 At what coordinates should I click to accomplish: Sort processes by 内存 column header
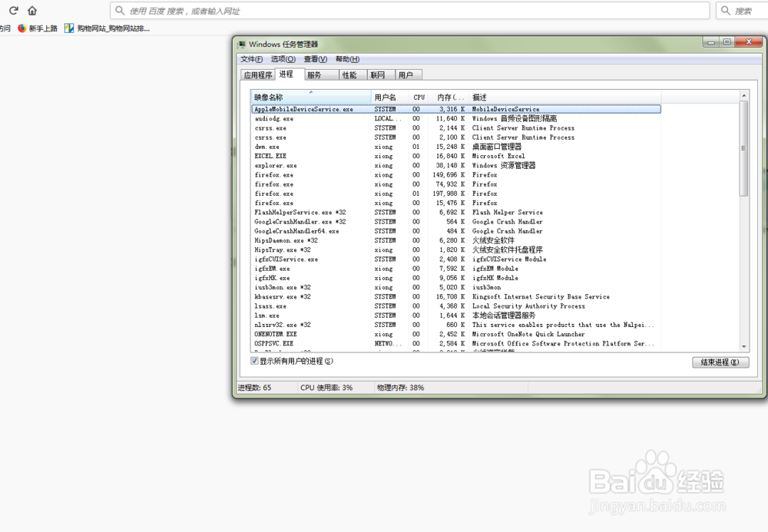tap(449, 97)
